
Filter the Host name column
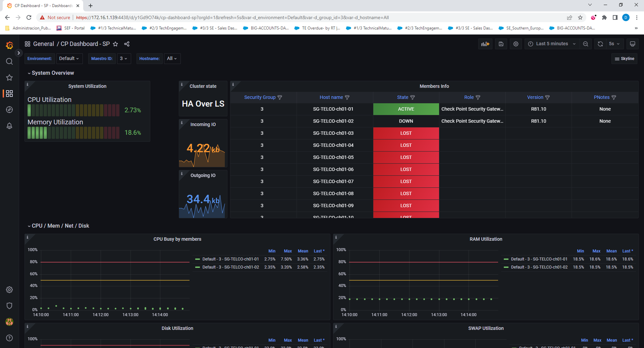point(347,98)
